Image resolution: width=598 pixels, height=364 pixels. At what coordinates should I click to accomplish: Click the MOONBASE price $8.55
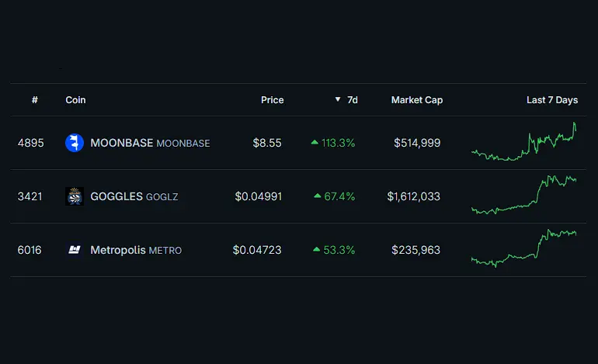pos(267,143)
